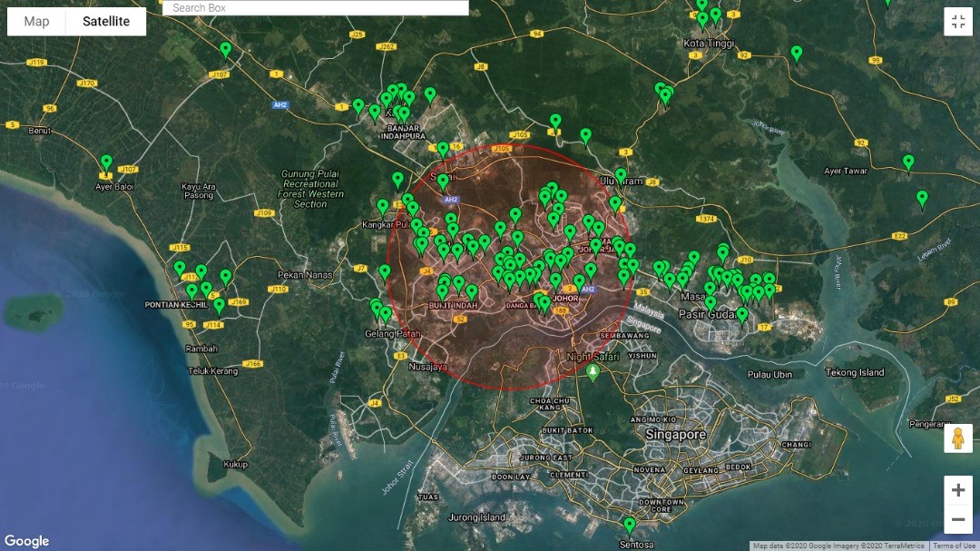Click the Singapore city label
This screenshot has width=980, height=551.
click(x=676, y=435)
